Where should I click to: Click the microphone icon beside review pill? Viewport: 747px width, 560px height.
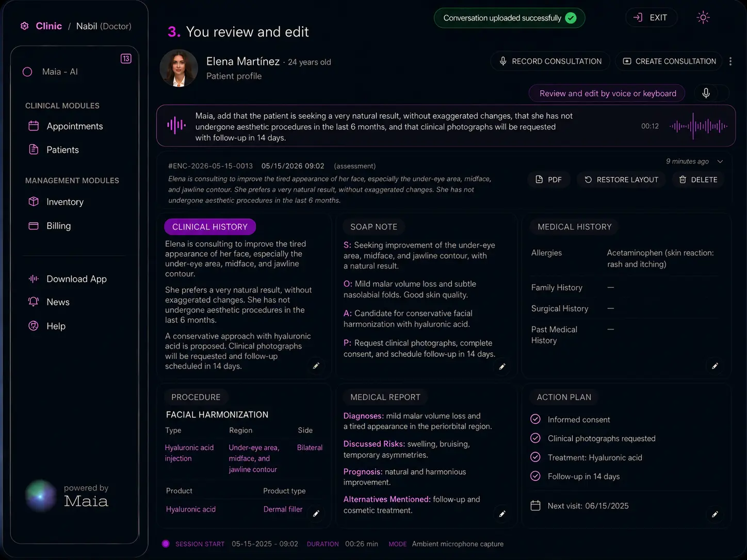[706, 93]
